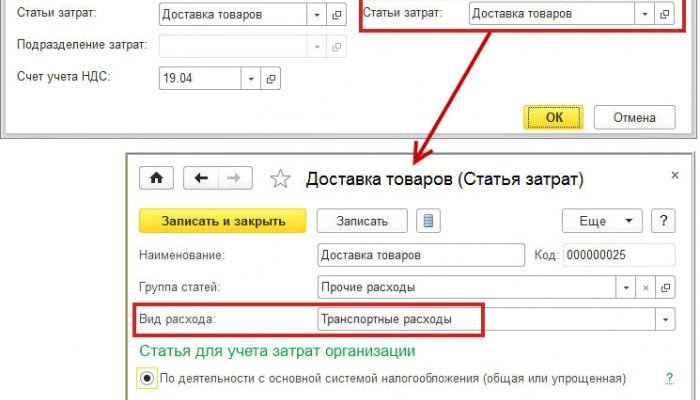Open the left Статьи затрат item form icon
700x400 pixels.
coord(337,15)
